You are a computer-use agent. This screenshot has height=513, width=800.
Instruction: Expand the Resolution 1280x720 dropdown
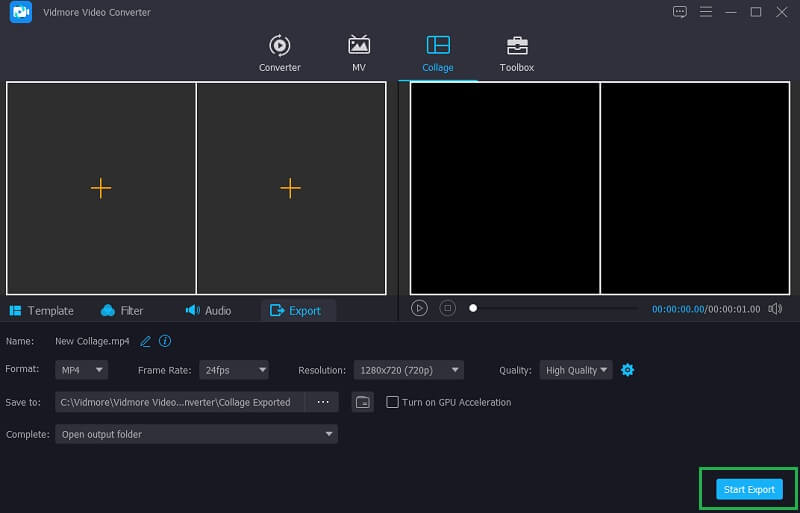click(x=408, y=370)
